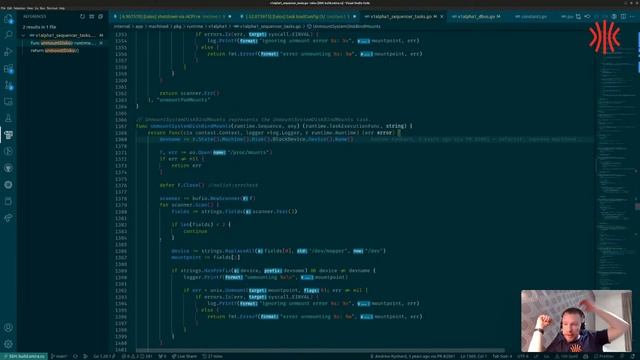Click the Open Changes icon in editor toolbar
This screenshot has width=640, height=360.
[578, 17]
